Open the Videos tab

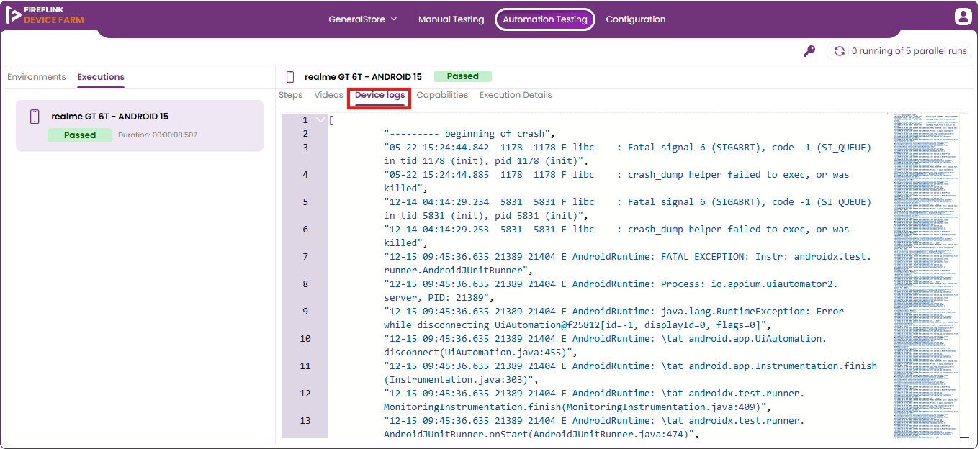328,95
